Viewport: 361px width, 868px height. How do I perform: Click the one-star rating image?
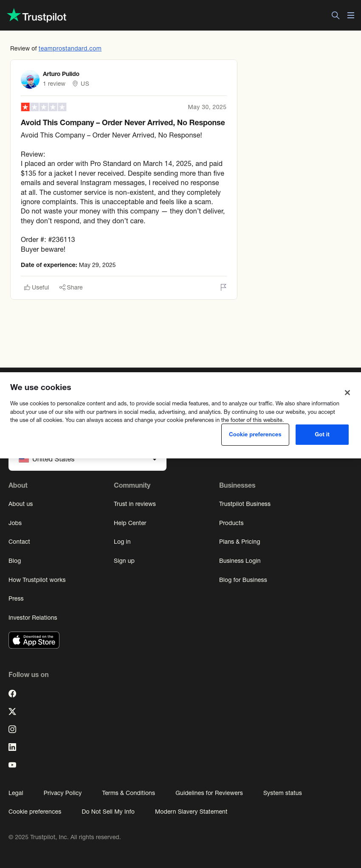tap(44, 107)
